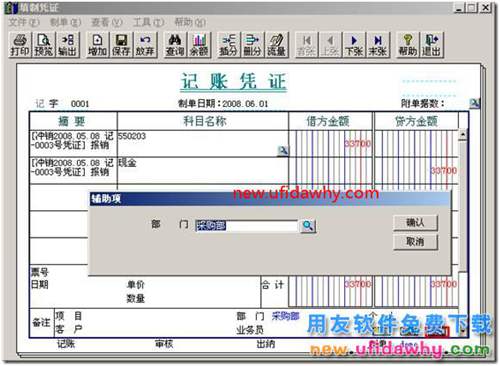Go to next voucher 下张
The width and height of the screenshot is (500, 366).
[354, 45]
